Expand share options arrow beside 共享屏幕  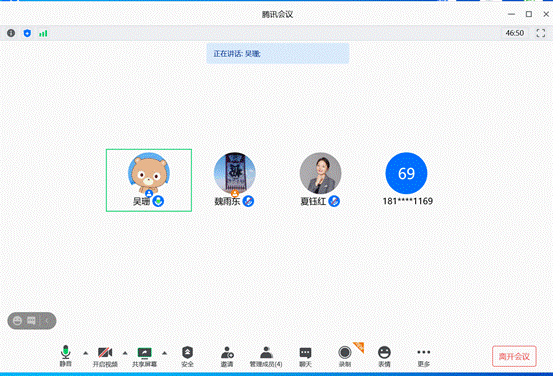pyautogui.click(x=164, y=353)
